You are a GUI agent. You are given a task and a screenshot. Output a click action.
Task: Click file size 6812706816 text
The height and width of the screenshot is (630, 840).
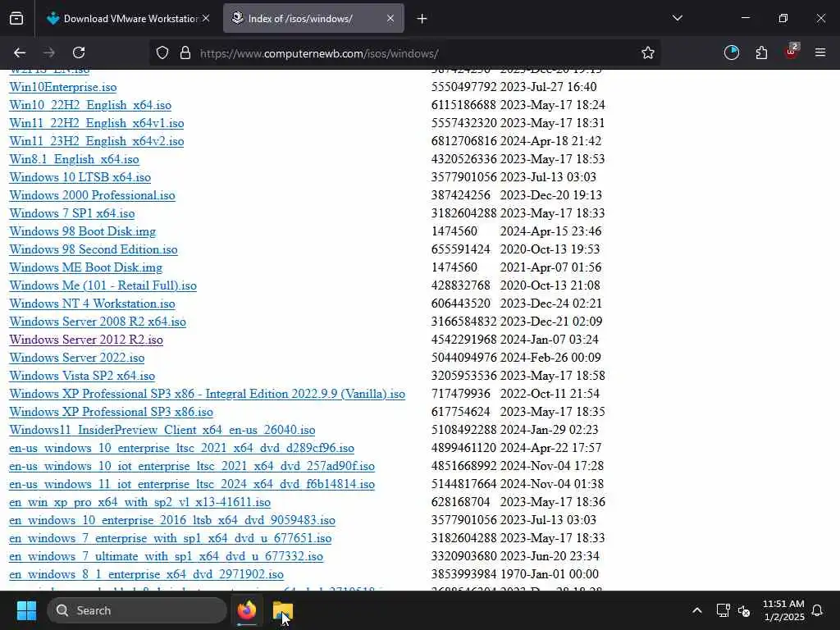[464, 141]
